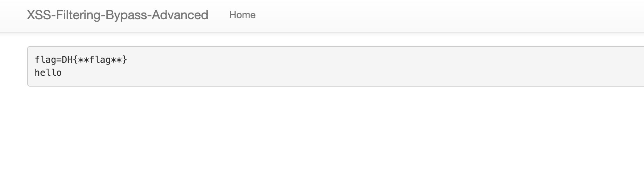This screenshot has height=192, width=644.
Task: Click navbar gap between title and Home
Action: point(219,15)
